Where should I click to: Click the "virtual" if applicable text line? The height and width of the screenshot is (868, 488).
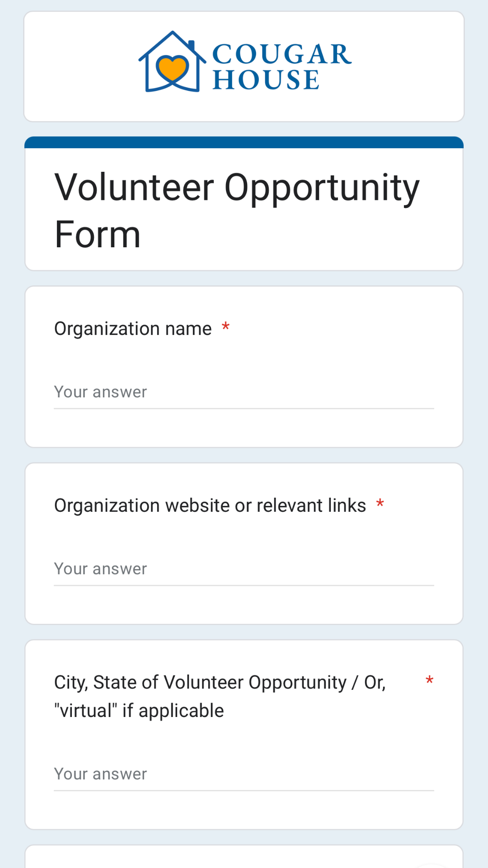(x=139, y=711)
